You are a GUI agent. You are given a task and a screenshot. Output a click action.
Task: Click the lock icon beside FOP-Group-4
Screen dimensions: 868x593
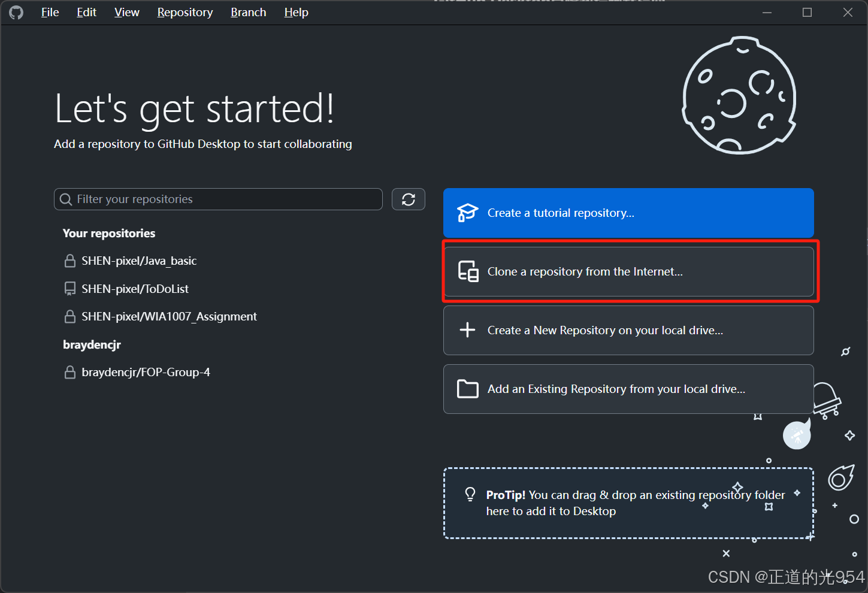tap(70, 372)
